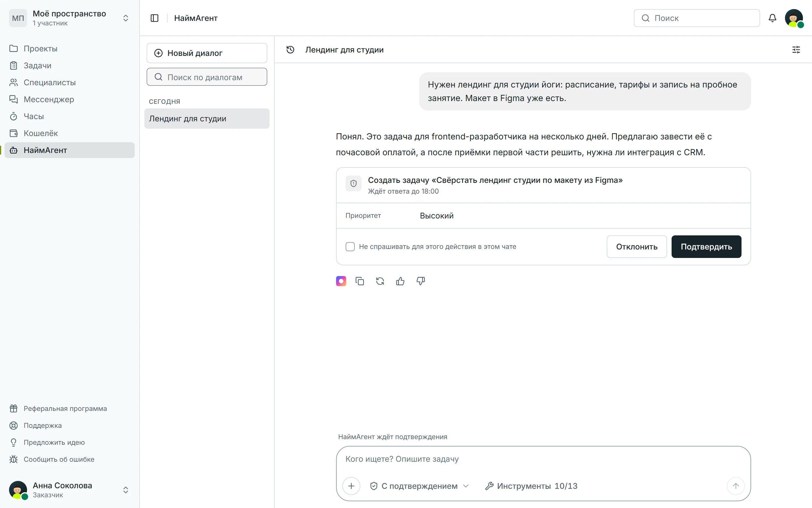Expand 'Моё пространство' workspace switcher
The height and width of the screenshot is (508, 812).
click(x=69, y=18)
